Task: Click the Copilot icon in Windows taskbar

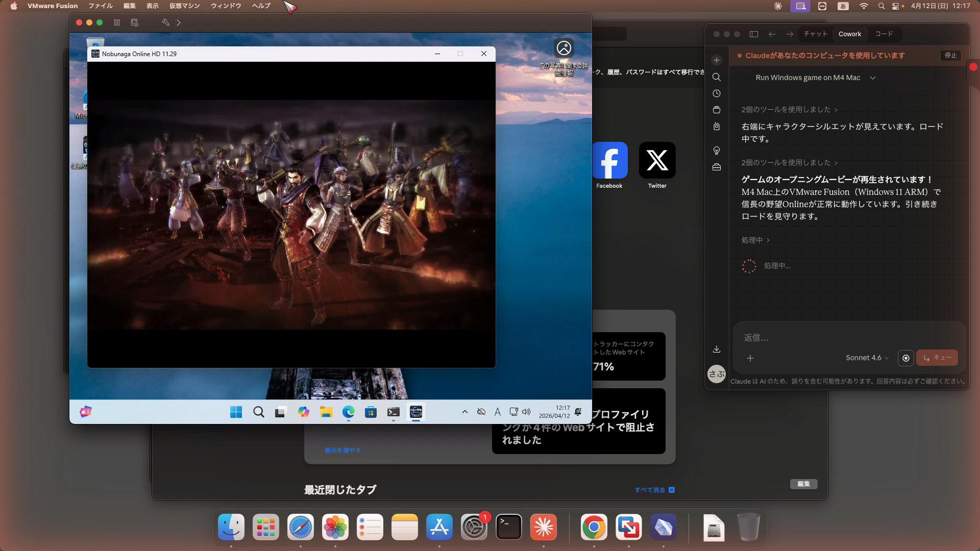Action: 304,412
